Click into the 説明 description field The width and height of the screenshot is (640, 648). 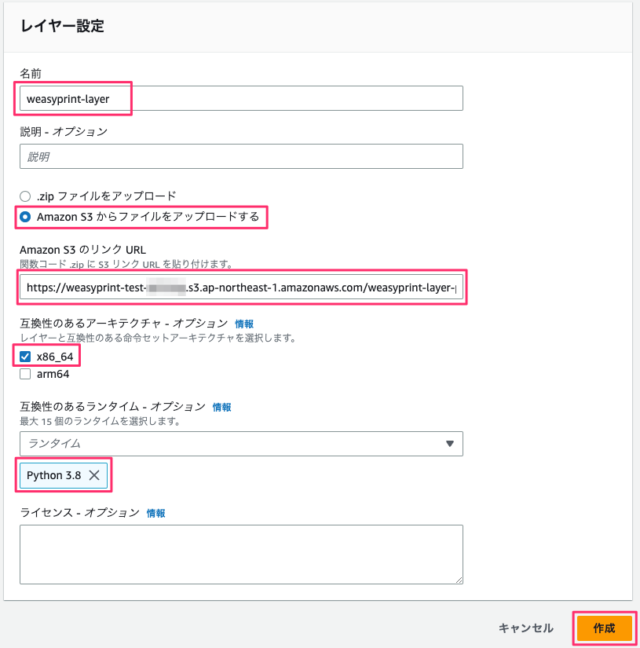point(241,156)
